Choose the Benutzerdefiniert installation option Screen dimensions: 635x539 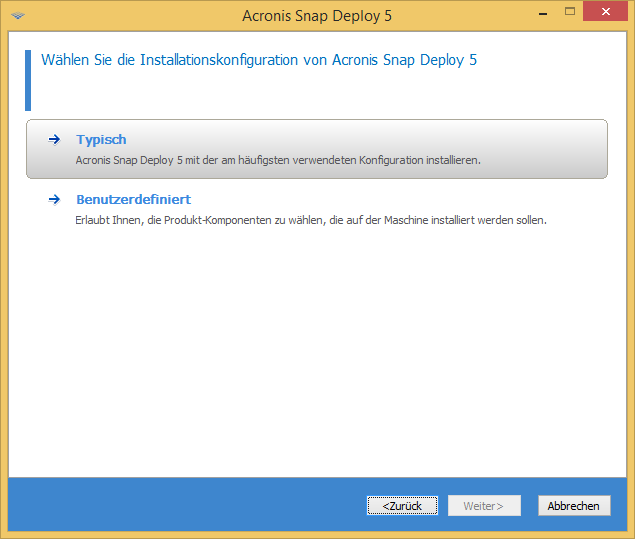click(x=317, y=209)
